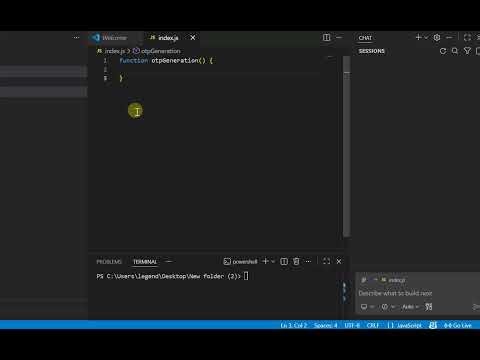Select the powershell terminal profile

240,262
